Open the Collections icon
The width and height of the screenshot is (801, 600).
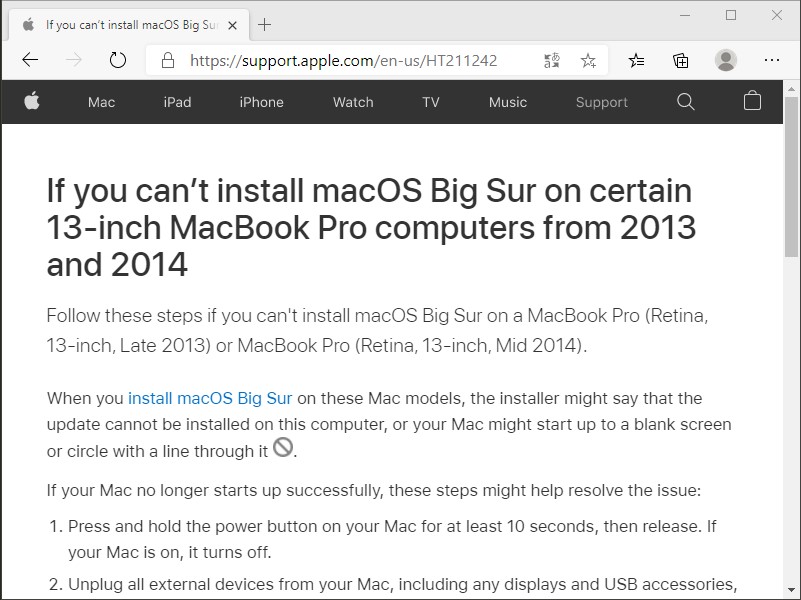(x=680, y=60)
